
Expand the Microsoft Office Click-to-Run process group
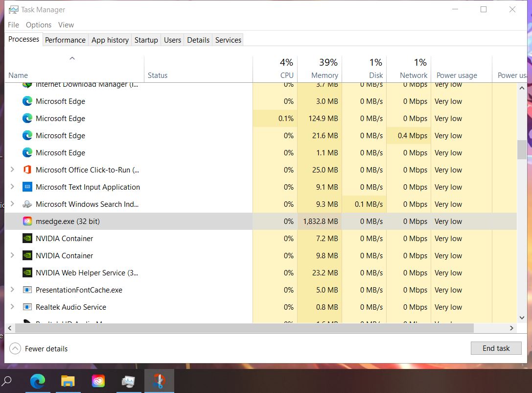point(12,170)
